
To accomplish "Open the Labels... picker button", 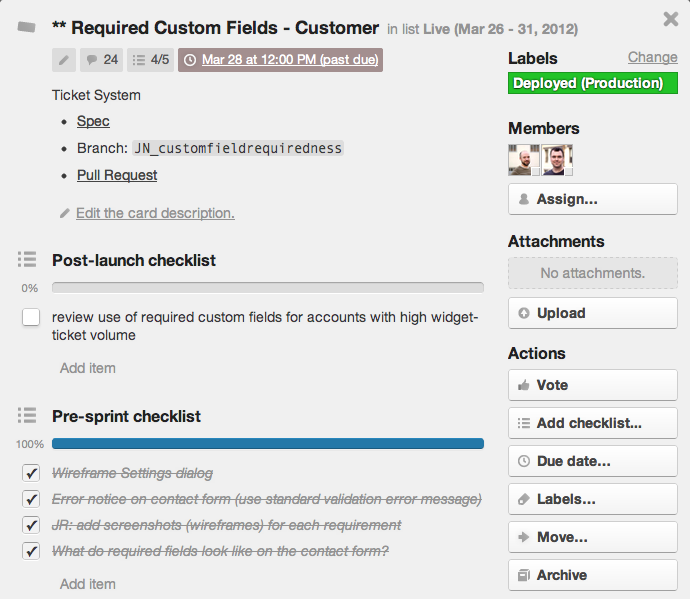I will tap(593, 499).
